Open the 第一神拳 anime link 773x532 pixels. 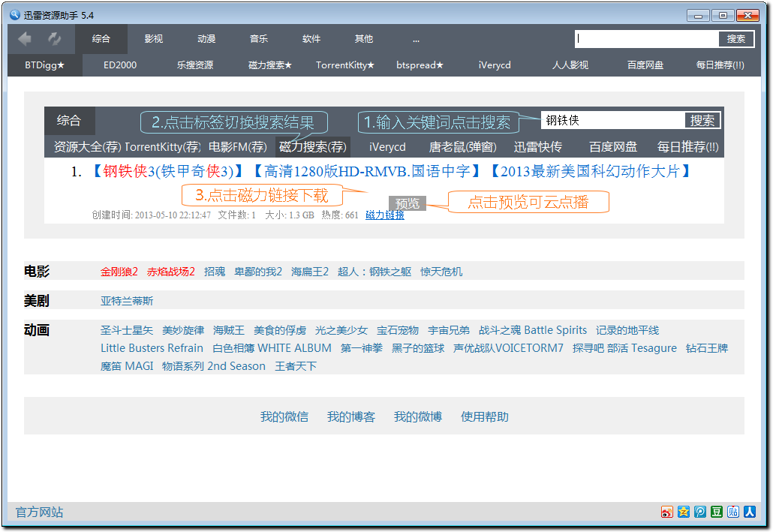click(361, 348)
